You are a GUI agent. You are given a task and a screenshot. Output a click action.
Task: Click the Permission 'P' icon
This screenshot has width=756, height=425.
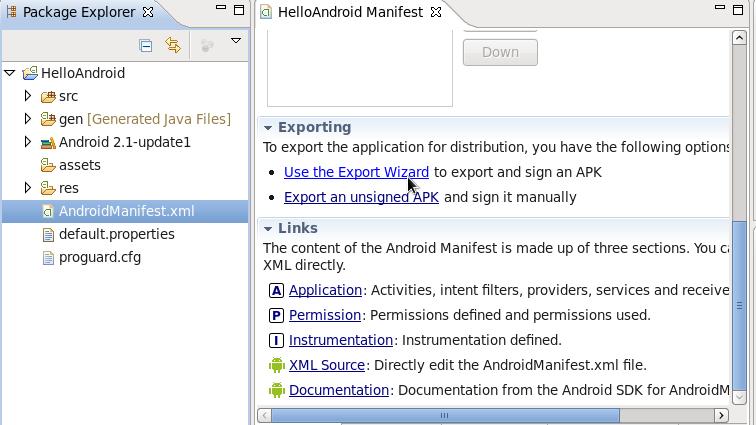click(276, 315)
